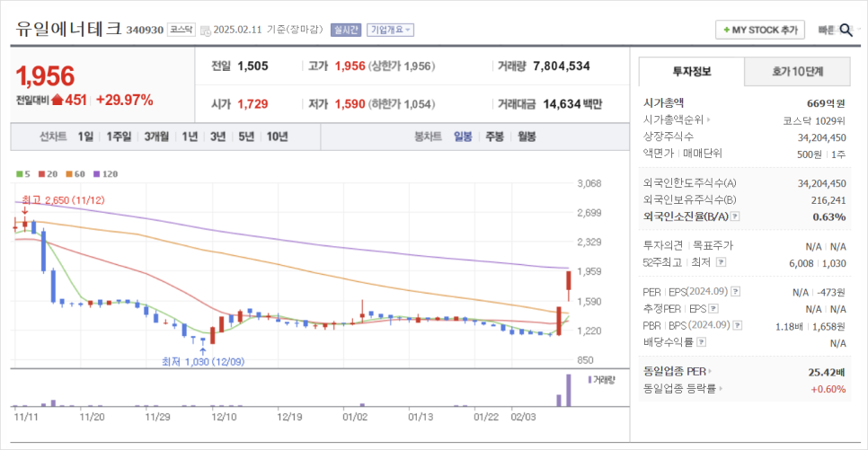Click the 상한가 1,956 text
Viewport: 868px width, 450px height.
point(402,66)
